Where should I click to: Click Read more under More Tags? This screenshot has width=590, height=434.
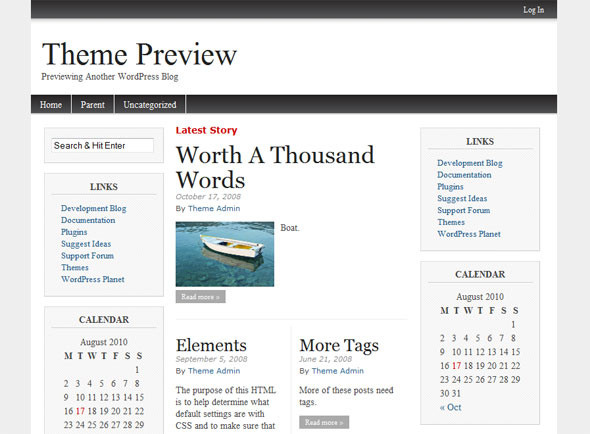324,422
